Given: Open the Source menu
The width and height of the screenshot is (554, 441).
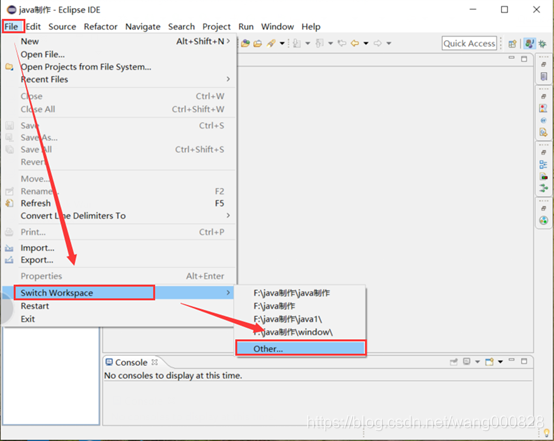Looking at the screenshot, I should coord(62,27).
